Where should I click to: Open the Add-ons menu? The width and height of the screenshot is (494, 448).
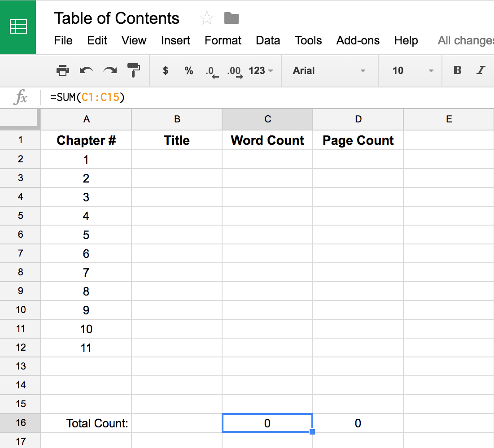pos(358,40)
